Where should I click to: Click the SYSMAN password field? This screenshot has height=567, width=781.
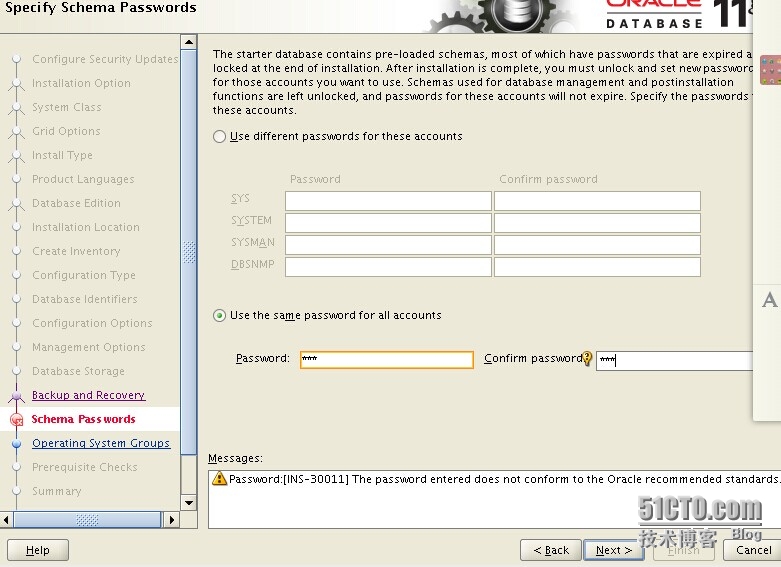[x=388, y=245]
